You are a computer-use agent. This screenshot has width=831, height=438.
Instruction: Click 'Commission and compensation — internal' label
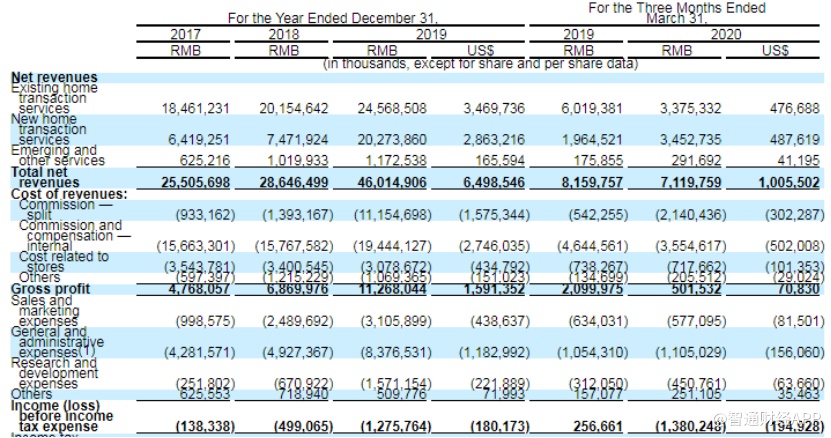(75, 236)
